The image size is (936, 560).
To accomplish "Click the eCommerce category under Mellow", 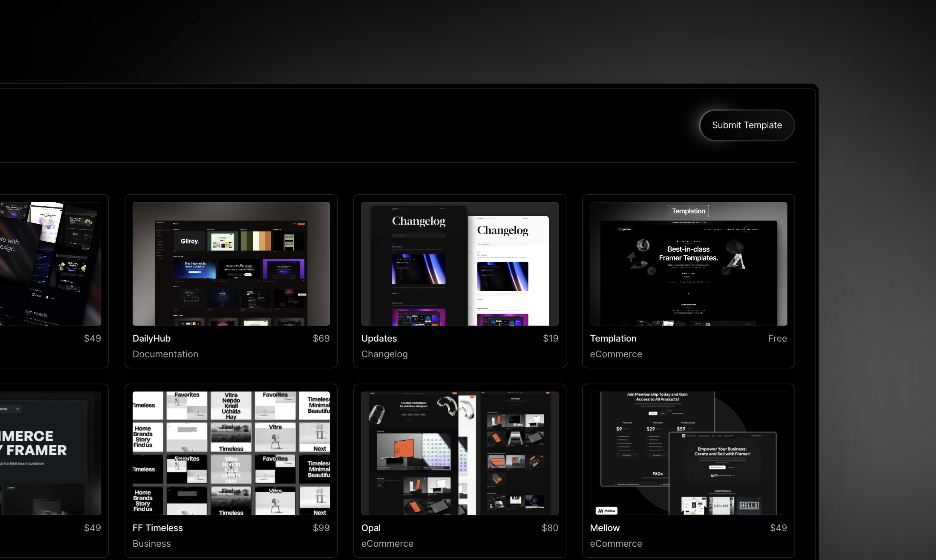I will coord(616,543).
